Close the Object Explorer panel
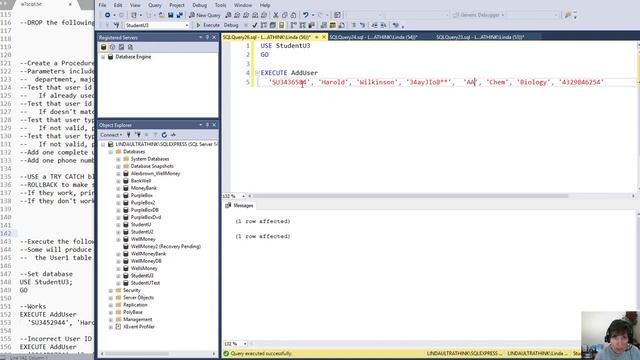 pyautogui.click(x=214, y=125)
